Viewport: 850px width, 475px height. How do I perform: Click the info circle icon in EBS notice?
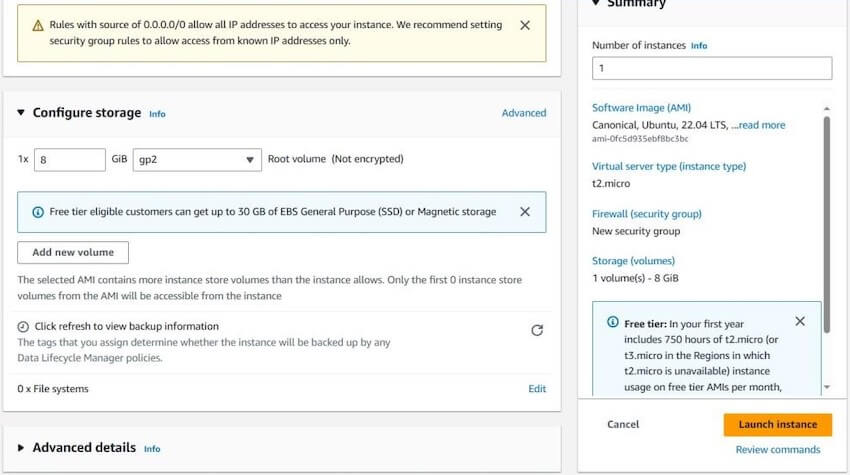point(38,212)
